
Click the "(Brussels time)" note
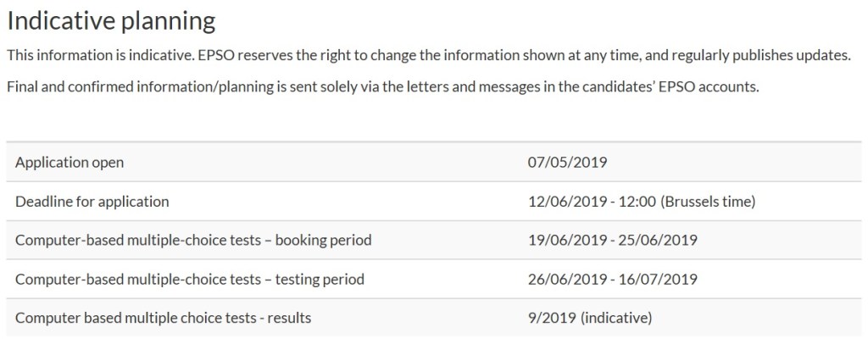[706, 201]
